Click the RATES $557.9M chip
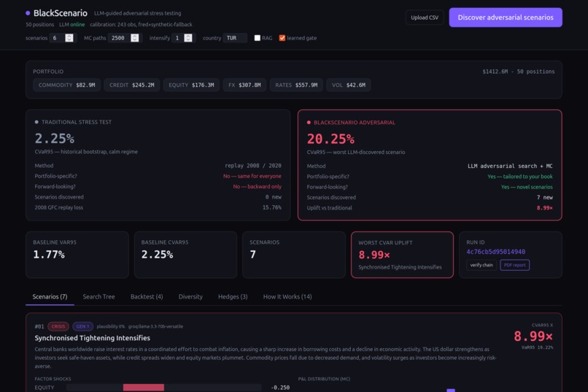The width and height of the screenshot is (588, 392). tap(296, 85)
